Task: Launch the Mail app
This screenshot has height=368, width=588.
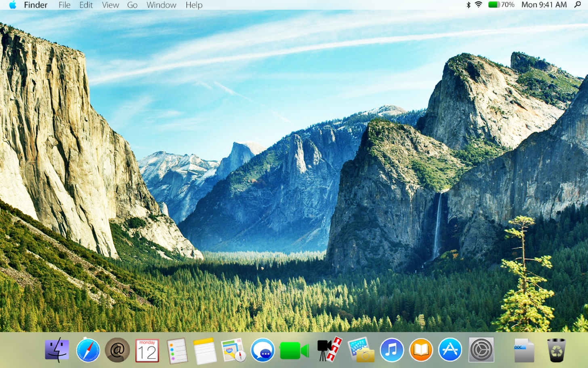Action: tap(117, 350)
